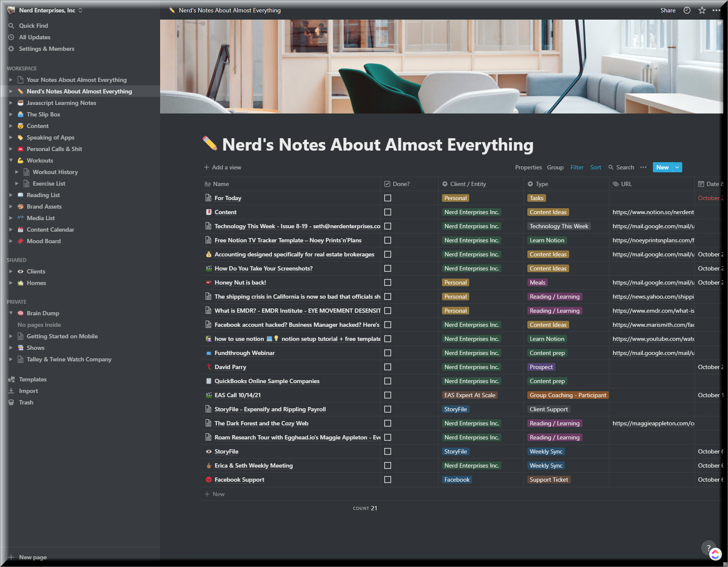
Task: Open Properties in the database toolbar
Action: tap(529, 167)
